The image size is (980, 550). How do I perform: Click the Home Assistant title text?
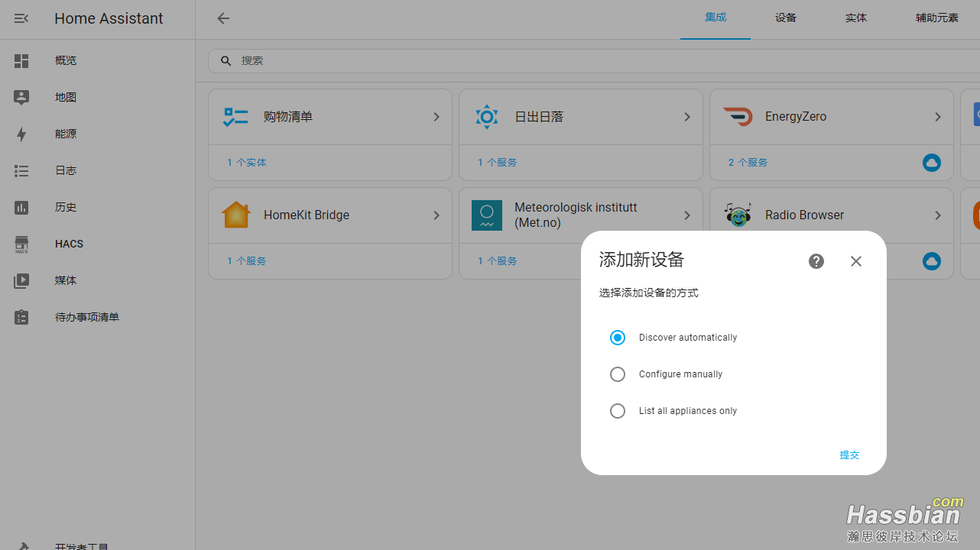pos(109,18)
